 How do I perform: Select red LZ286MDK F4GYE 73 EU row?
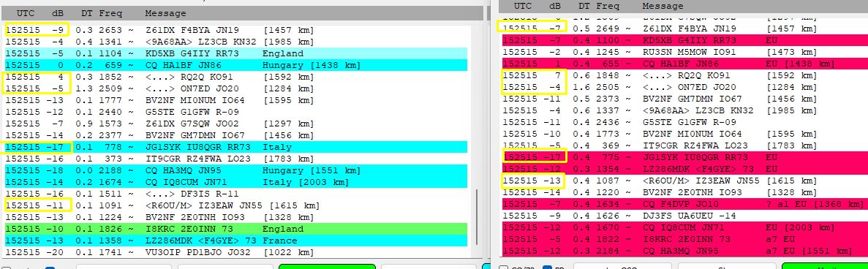(684, 168)
